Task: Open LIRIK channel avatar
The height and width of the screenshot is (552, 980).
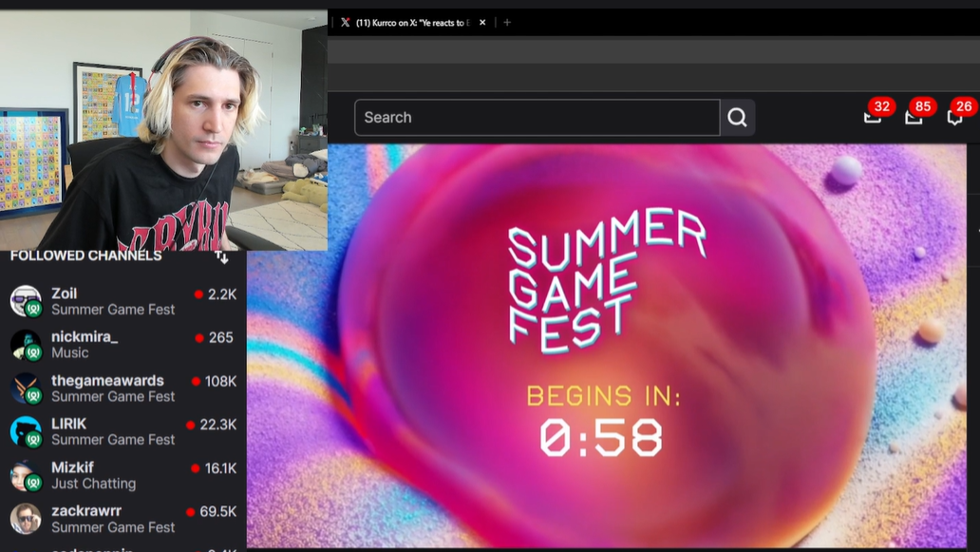Action: 26,431
